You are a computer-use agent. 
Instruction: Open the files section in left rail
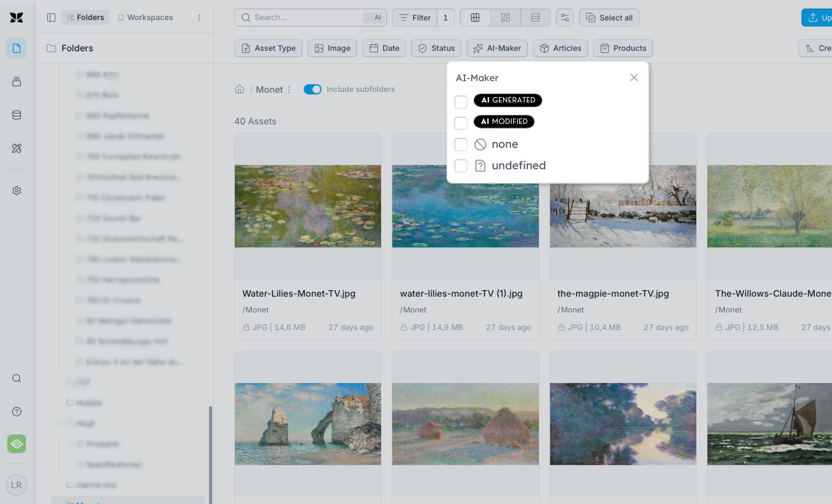pos(16,48)
